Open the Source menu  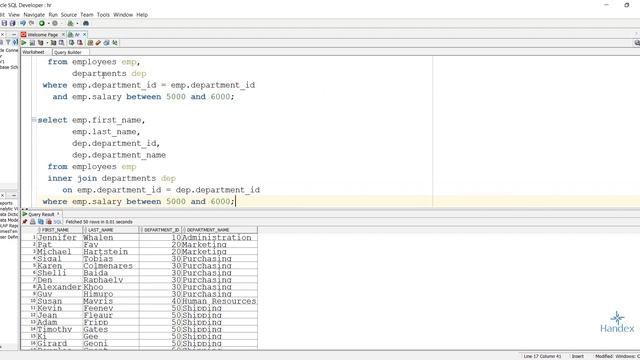[x=69, y=15]
